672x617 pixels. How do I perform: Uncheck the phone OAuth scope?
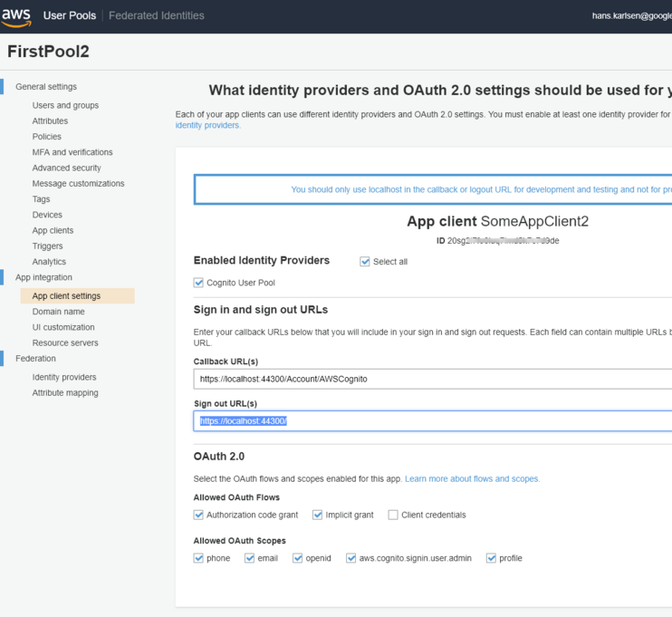[x=199, y=558]
